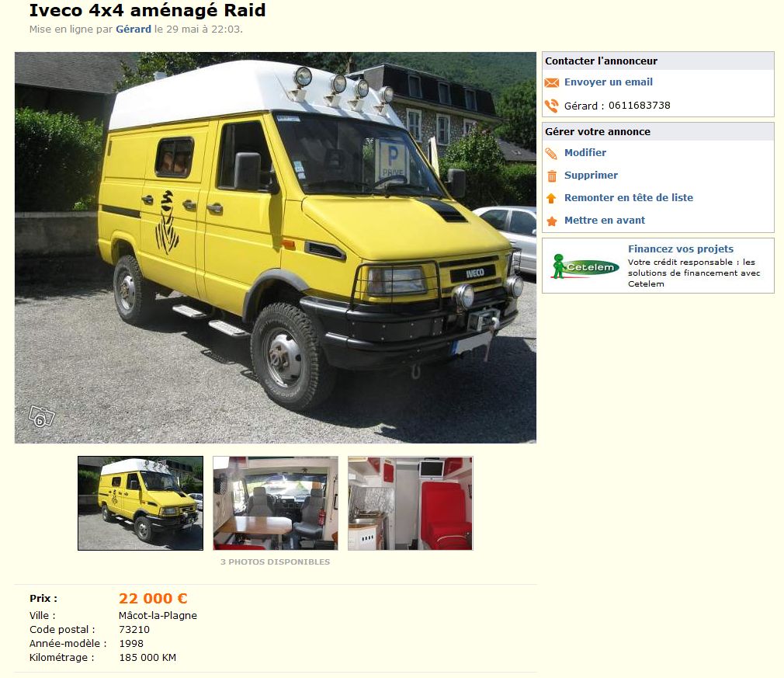
Task: Click the orange phone icon beside Gérard
Action: click(x=551, y=106)
